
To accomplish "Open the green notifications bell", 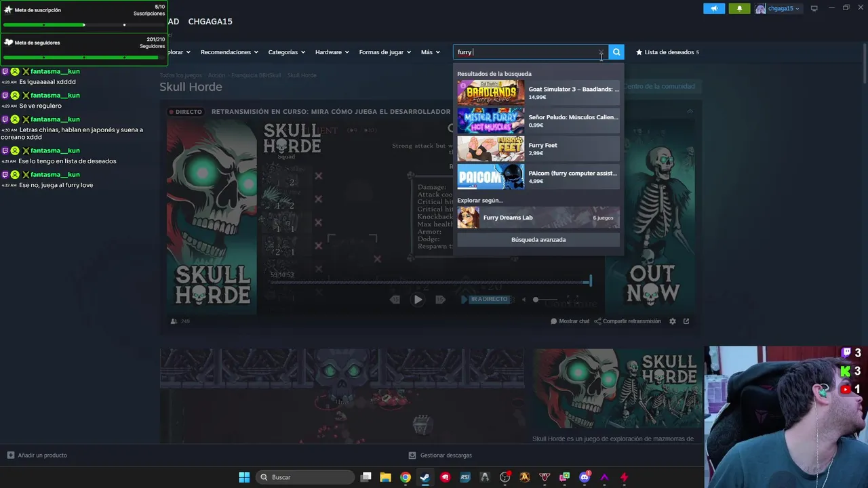I will coord(739,9).
